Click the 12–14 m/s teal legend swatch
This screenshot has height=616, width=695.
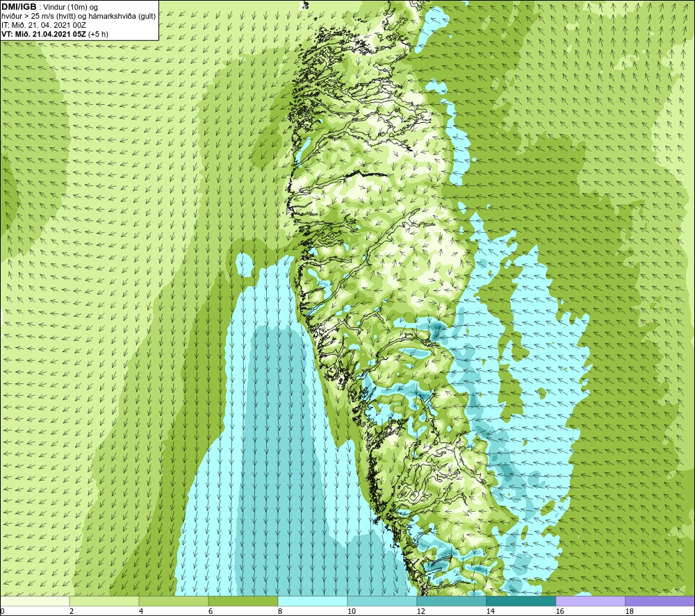coord(451,601)
